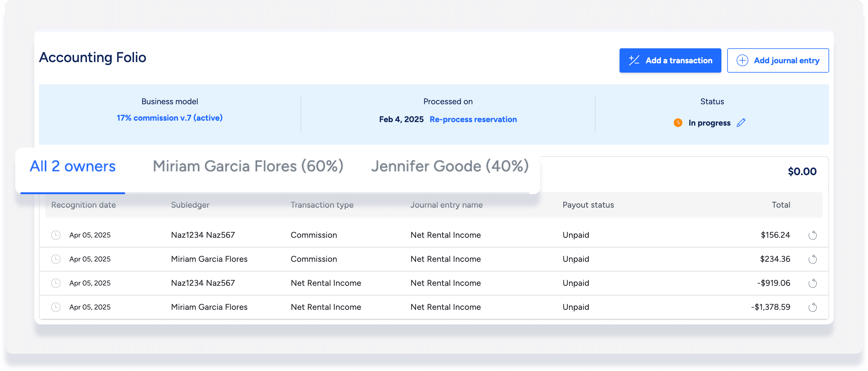This screenshot has width=868, height=371.
Task: Open the Jennifer Goode (40%) tab
Action: pos(450,166)
